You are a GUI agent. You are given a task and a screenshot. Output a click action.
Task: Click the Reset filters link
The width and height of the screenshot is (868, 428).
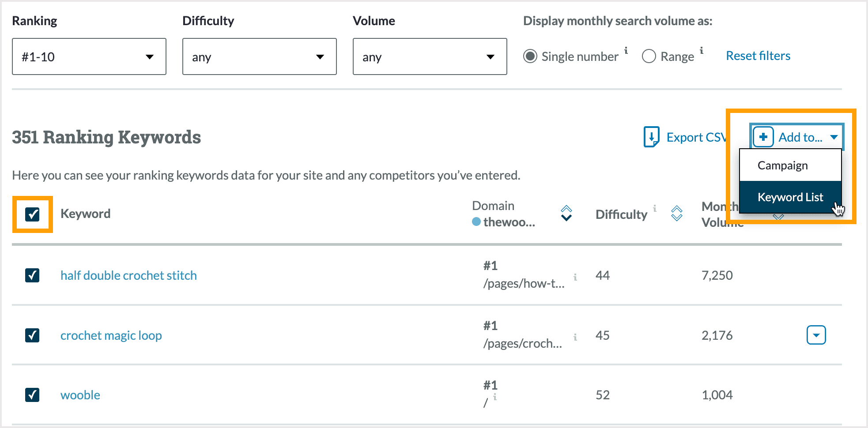pyautogui.click(x=758, y=56)
